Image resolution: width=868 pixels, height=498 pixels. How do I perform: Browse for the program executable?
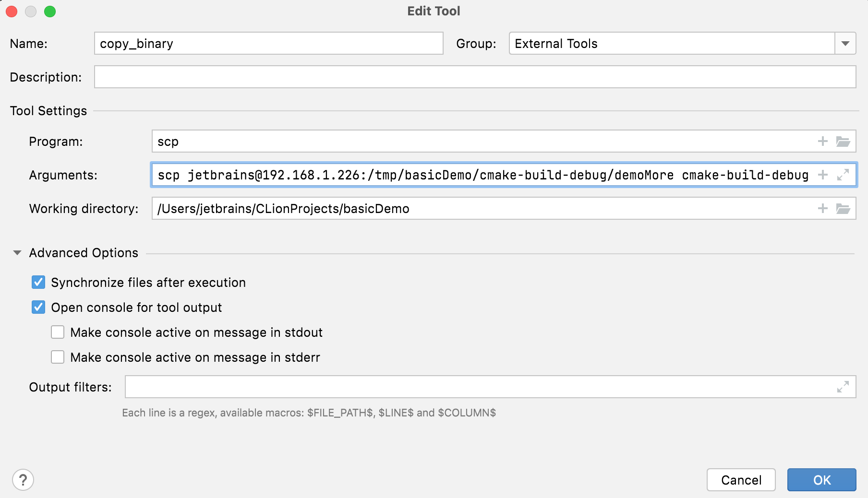click(x=844, y=141)
